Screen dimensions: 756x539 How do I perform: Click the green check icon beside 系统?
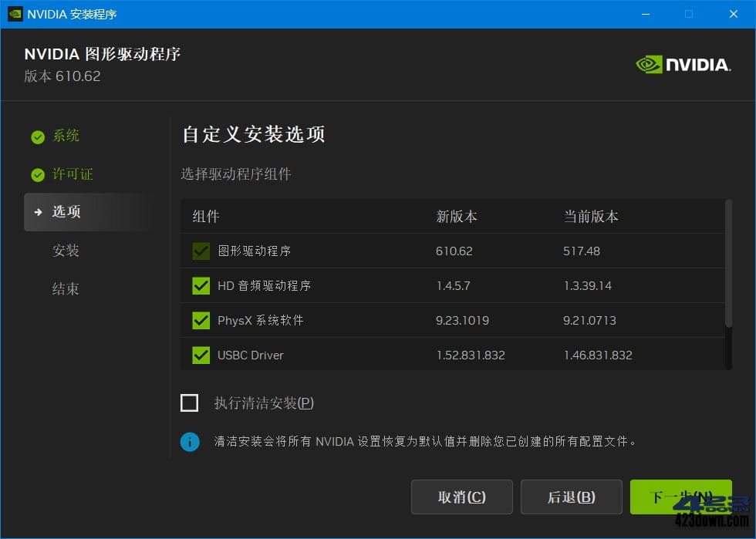38,137
